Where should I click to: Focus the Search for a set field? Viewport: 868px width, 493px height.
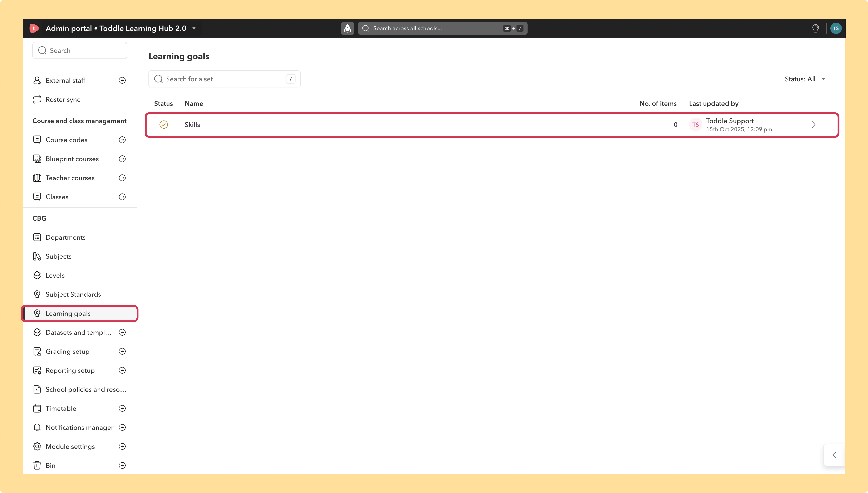pyautogui.click(x=224, y=79)
